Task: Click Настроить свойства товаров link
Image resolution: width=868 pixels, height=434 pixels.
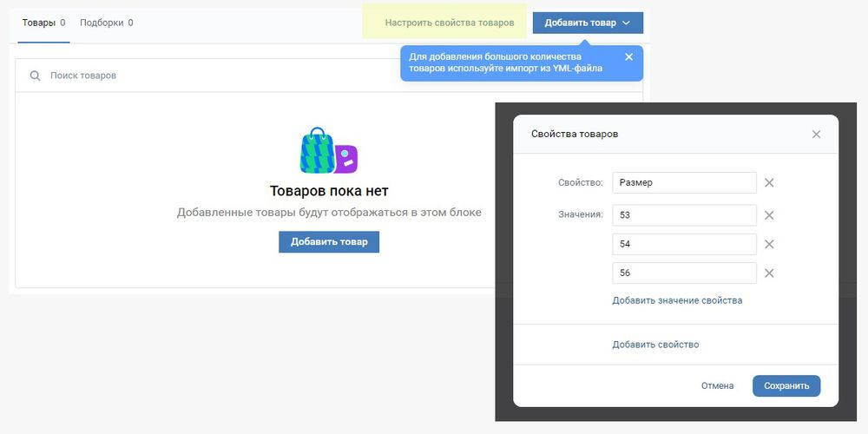Action: [x=450, y=23]
